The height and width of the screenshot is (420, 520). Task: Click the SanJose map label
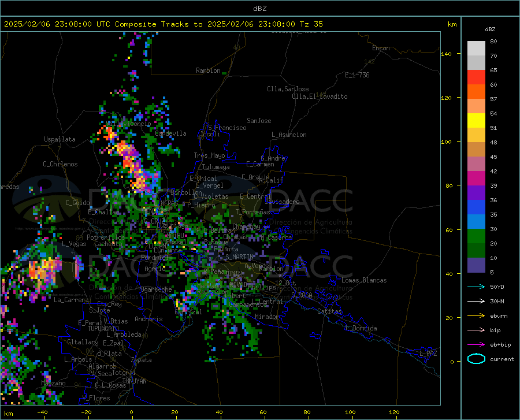click(x=259, y=121)
